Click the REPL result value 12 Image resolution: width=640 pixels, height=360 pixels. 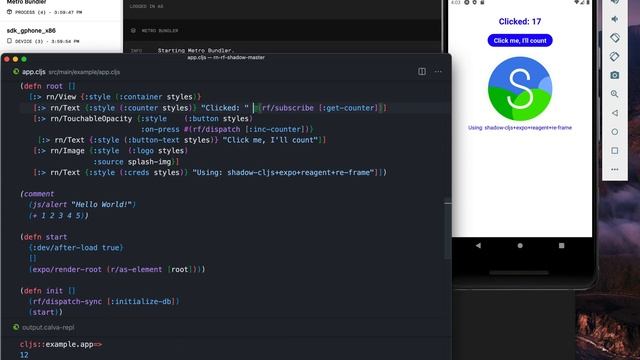[x=24, y=355]
